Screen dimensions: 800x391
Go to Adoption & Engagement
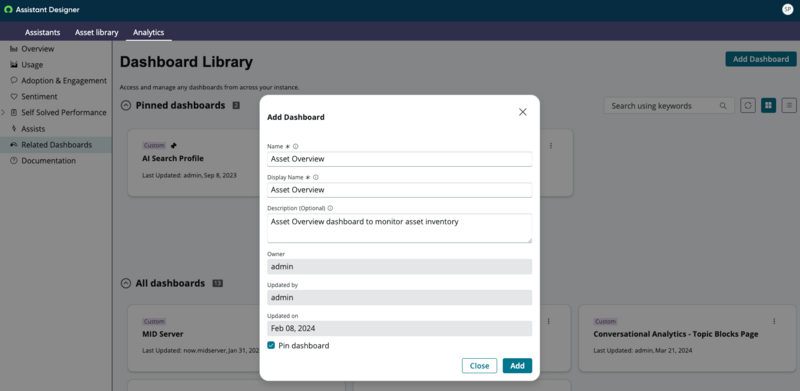[64, 81]
